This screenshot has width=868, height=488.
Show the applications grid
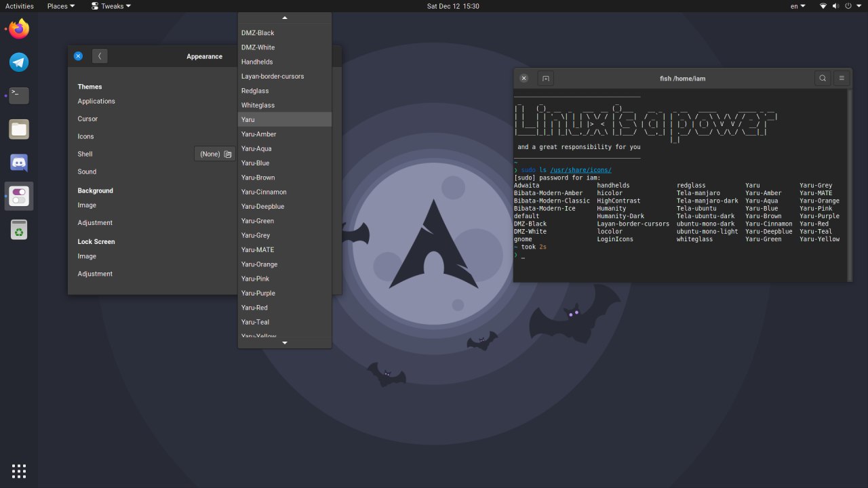pos(19,471)
